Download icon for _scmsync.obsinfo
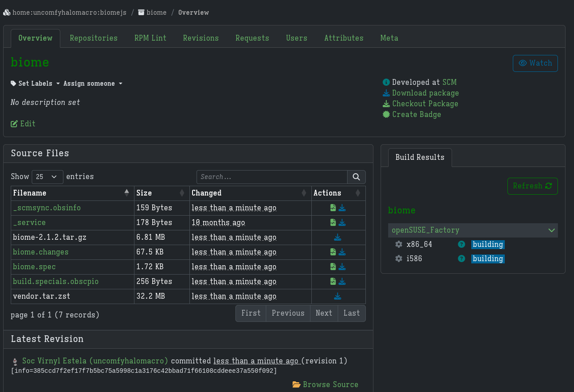574x392 pixels. pos(342,208)
